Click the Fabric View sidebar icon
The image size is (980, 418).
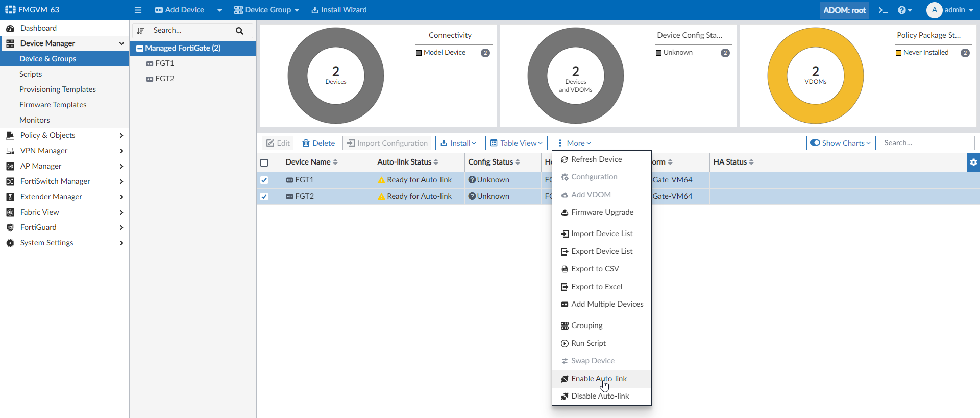pyautogui.click(x=10, y=212)
